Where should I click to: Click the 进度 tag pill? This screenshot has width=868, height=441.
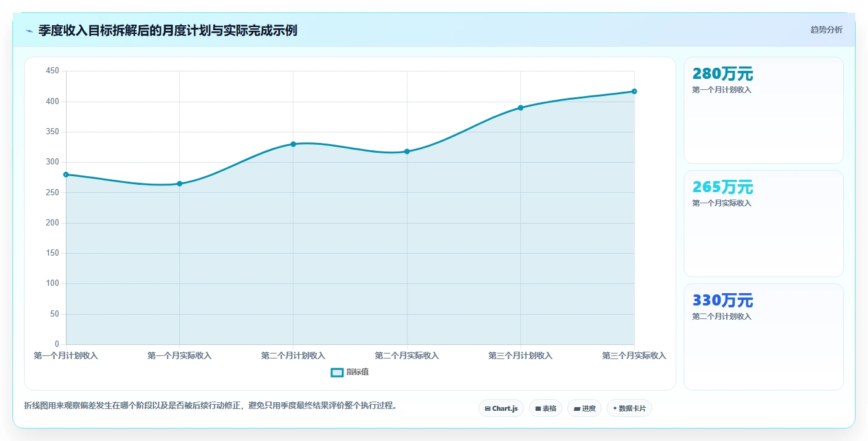click(x=584, y=408)
